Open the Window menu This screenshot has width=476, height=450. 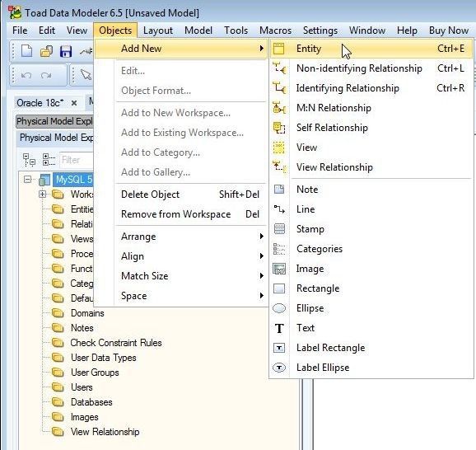pos(367,30)
